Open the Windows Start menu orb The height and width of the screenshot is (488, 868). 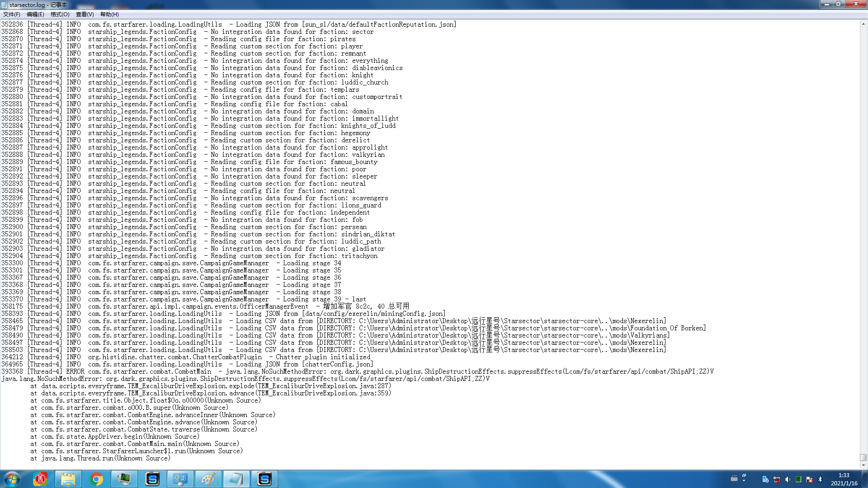(12, 479)
